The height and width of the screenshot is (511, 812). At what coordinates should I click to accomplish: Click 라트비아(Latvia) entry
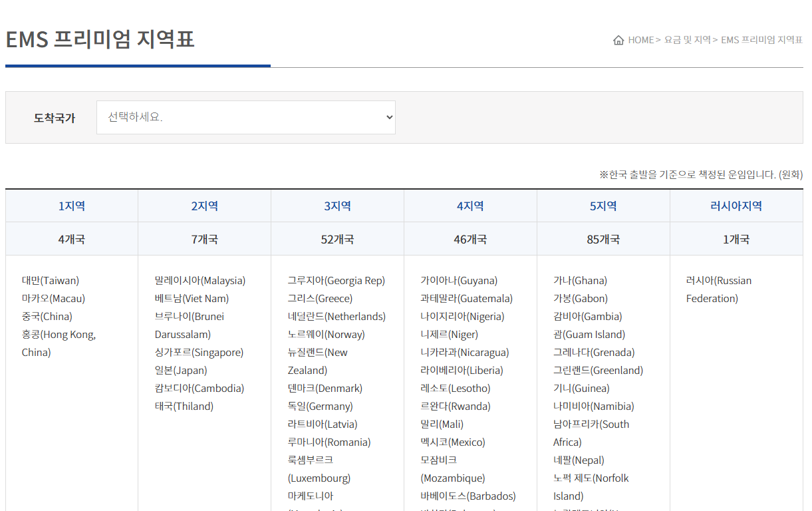tap(323, 425)
